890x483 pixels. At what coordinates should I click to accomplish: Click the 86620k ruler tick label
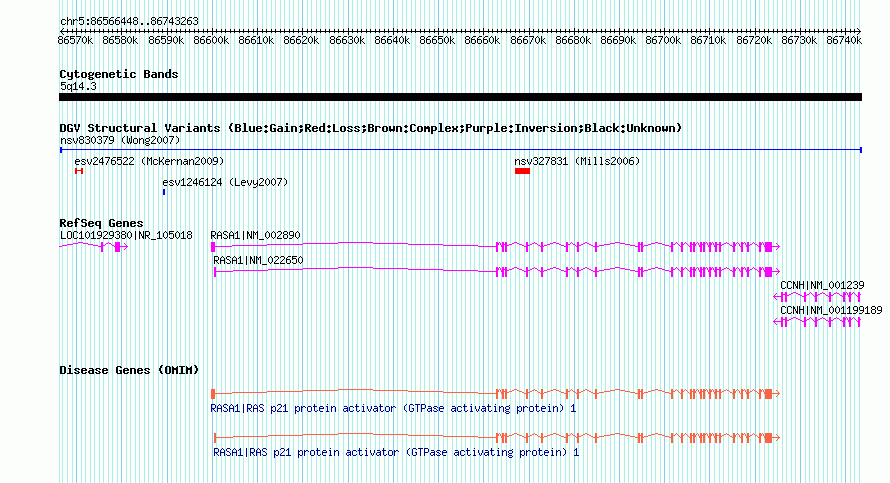[301, 41]
